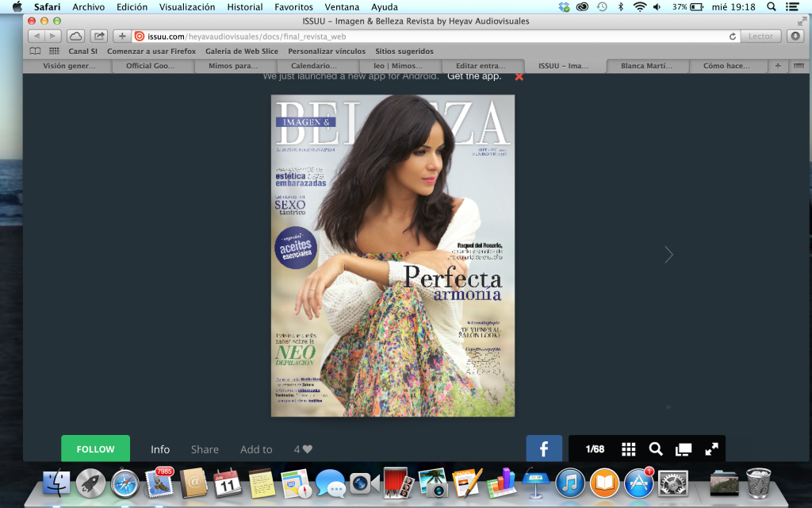Click the Lector reader button
Viewport: 812px width, 508px height.
[x=760, y=37]
